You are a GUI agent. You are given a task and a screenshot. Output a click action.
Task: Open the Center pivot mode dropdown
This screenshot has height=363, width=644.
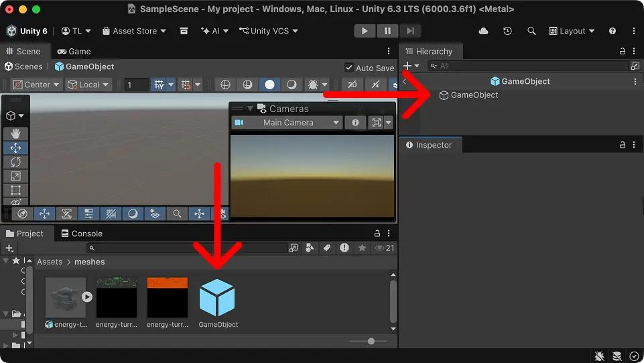tap(36, 85)
